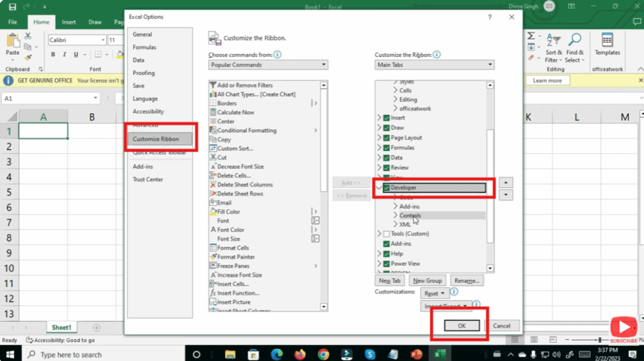Open PowerPoint from the taskbar
The height and width of the screenshot is (361, 644).
point(416,354)
